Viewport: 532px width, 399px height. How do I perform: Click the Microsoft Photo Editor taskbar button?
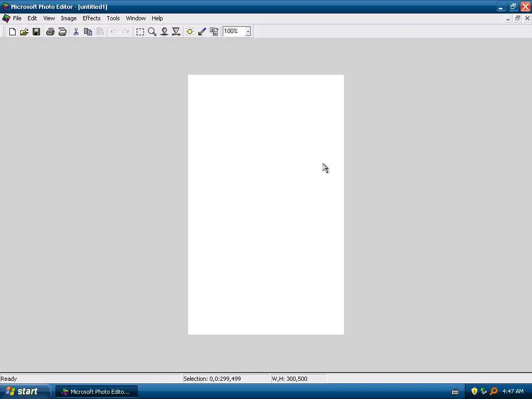tap(97, 392)
